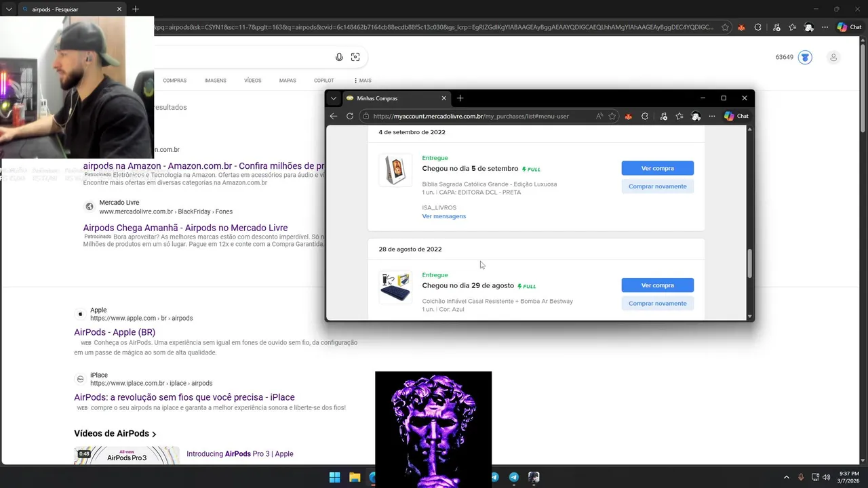
Task: Open Telegram from the taskbar
Action: pos(514,477)
